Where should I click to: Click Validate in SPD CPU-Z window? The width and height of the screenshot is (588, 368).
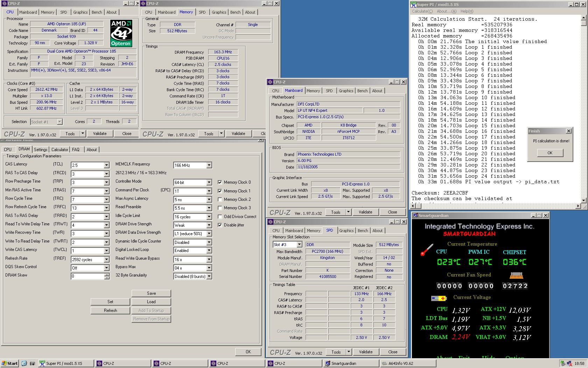[366, 352]
